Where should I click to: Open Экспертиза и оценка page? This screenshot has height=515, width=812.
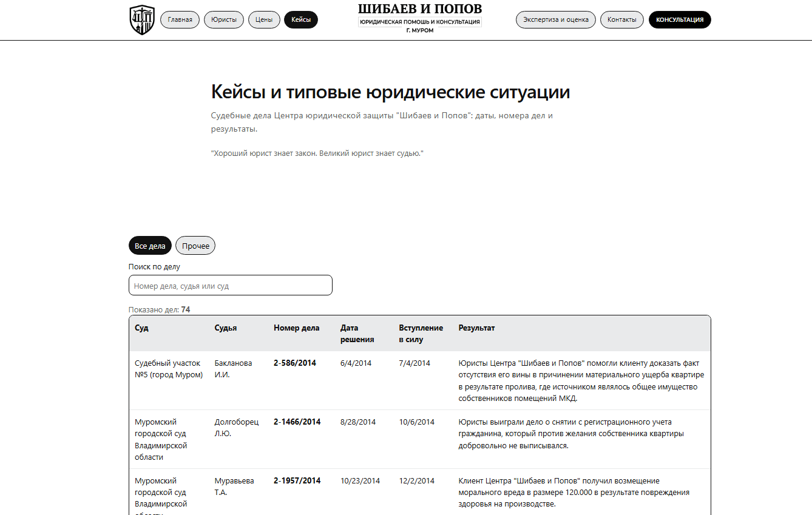pyautogui.click(x=556, y=19)
